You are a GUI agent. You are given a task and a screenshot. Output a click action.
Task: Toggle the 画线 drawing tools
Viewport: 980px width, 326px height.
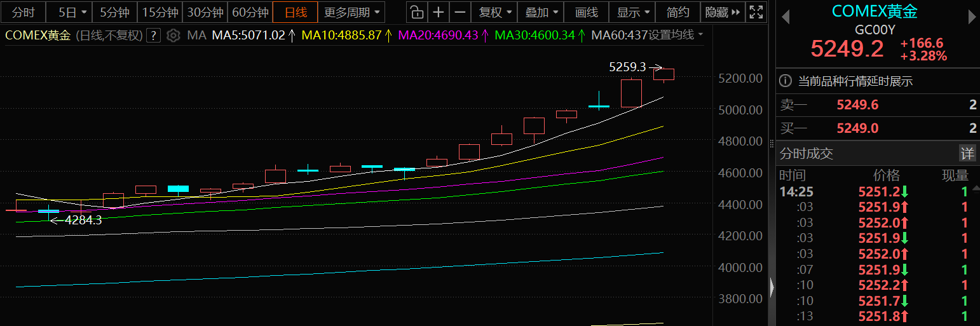586,12
